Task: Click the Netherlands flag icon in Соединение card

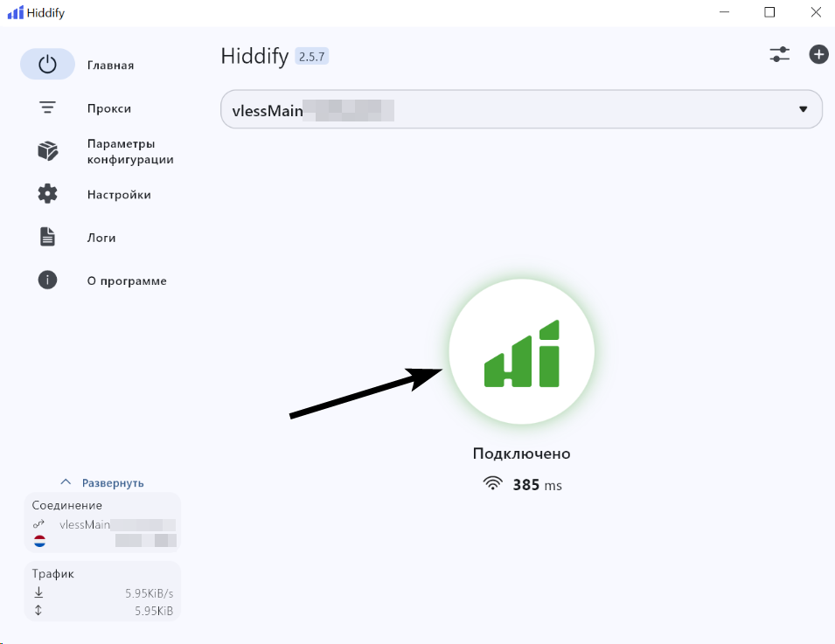Action: pyautogui.click(x=40, y=541)
